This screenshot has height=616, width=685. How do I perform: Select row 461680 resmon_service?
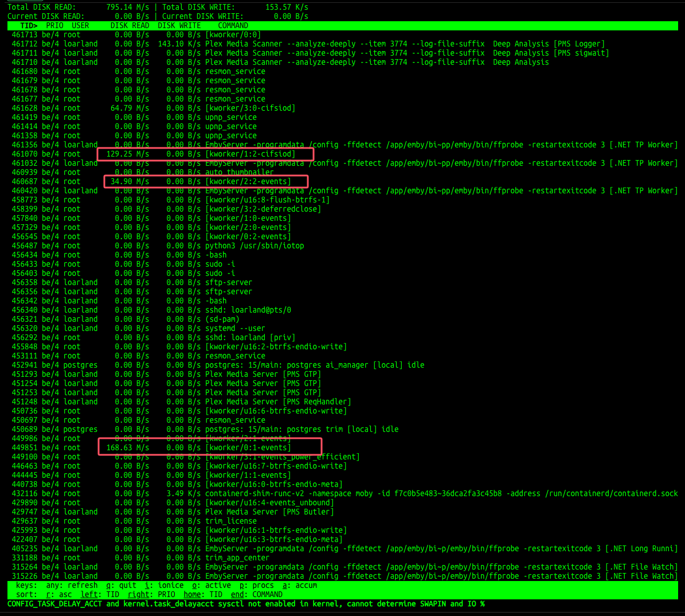(343, 72)
